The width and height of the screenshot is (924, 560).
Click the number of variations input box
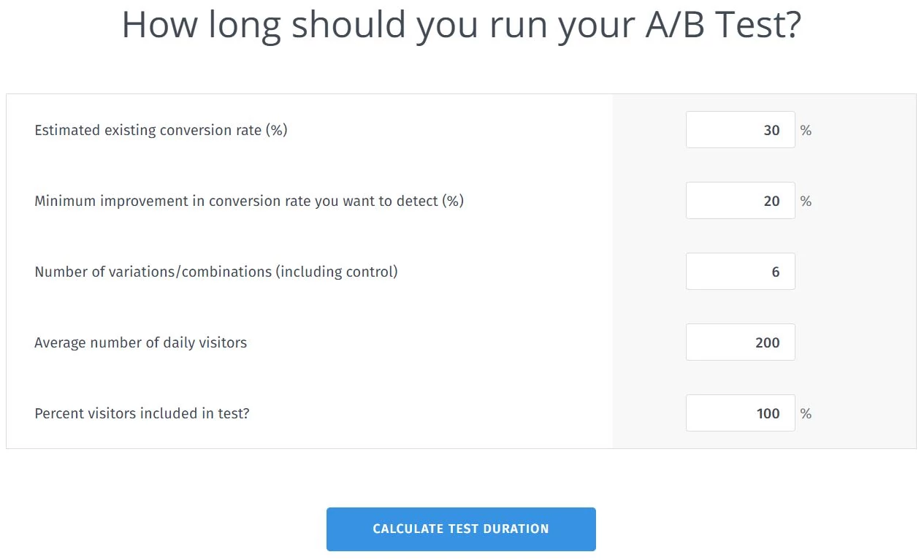(x=740, y=271)
